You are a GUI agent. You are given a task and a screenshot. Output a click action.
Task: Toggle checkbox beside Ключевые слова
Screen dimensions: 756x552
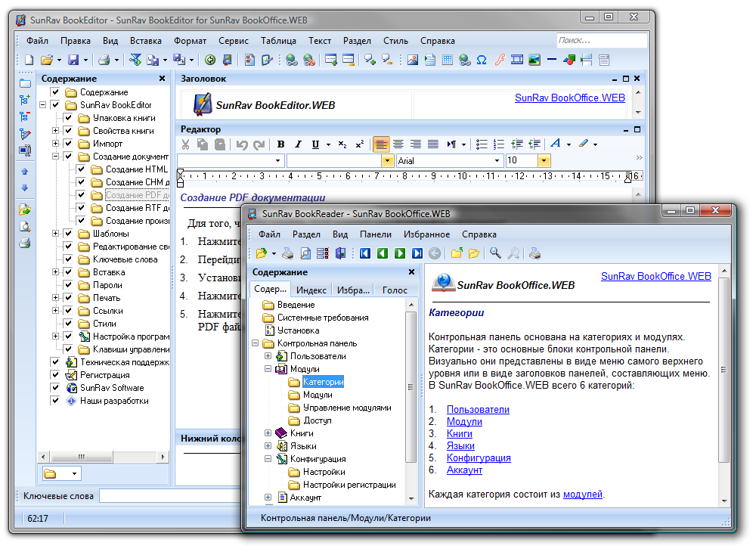[x=68, y=259]
